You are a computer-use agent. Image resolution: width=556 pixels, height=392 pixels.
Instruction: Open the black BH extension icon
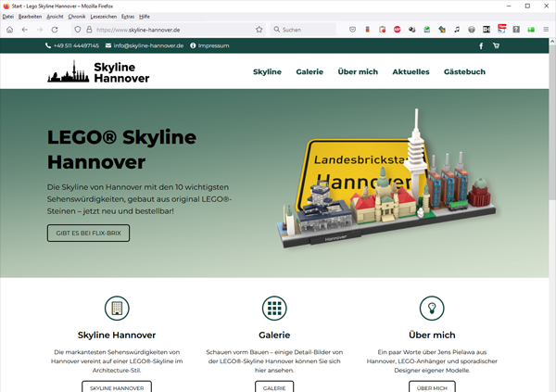coord(486,30)
